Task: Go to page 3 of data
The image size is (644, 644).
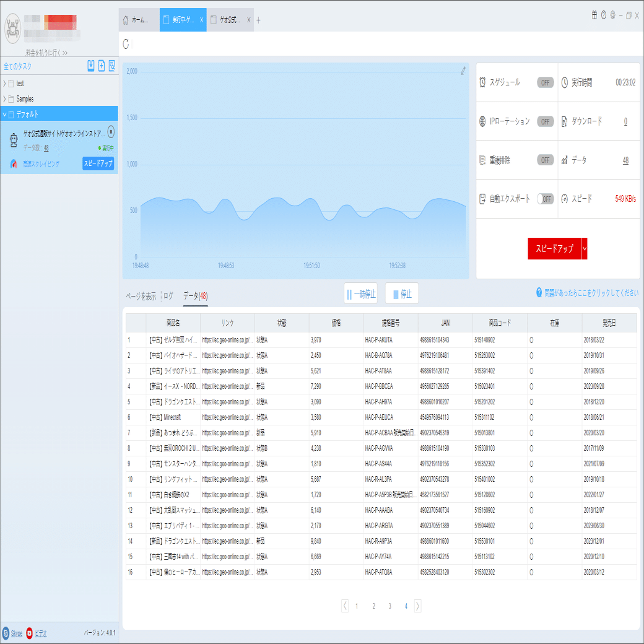Action: coord(389,606)
